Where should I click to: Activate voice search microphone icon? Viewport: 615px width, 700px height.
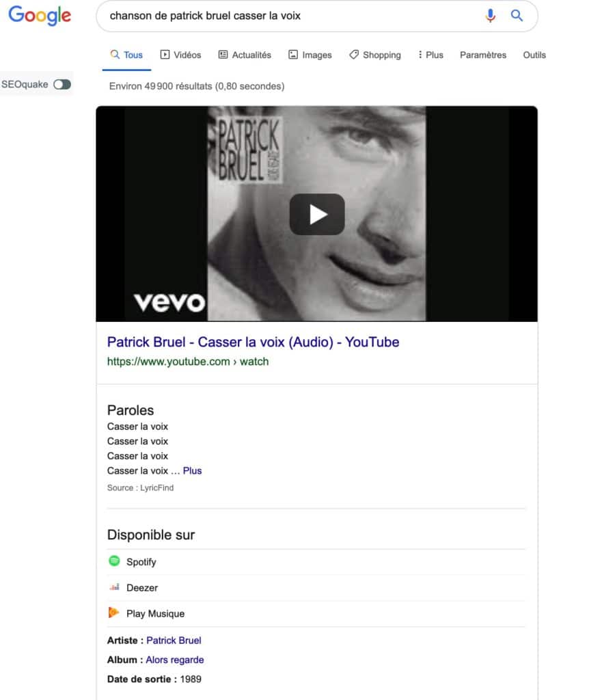click(490, 16)
